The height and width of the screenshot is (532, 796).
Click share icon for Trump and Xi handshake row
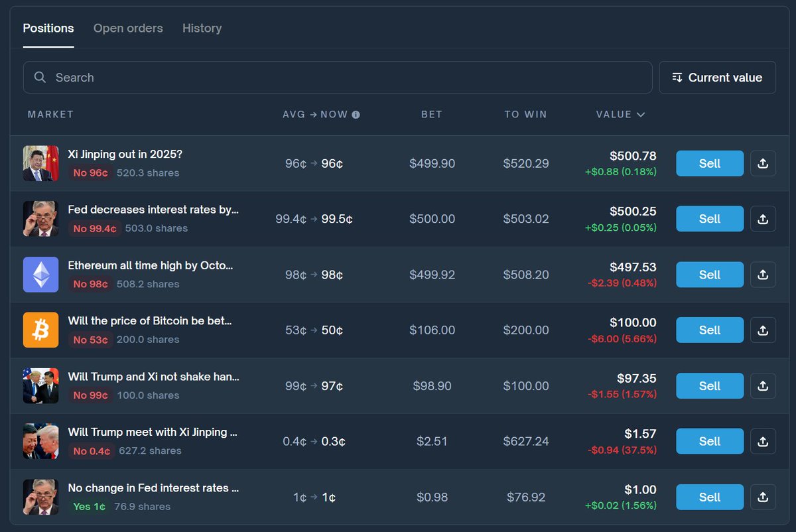point(763,386)
